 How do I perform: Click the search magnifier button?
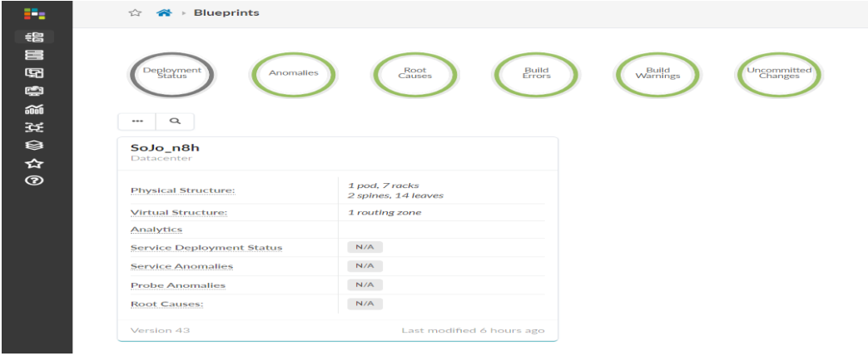pos(175,121)
